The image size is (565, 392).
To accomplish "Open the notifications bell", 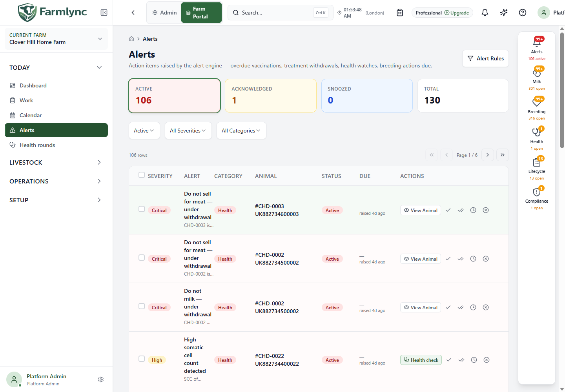I will click(485, 13).
